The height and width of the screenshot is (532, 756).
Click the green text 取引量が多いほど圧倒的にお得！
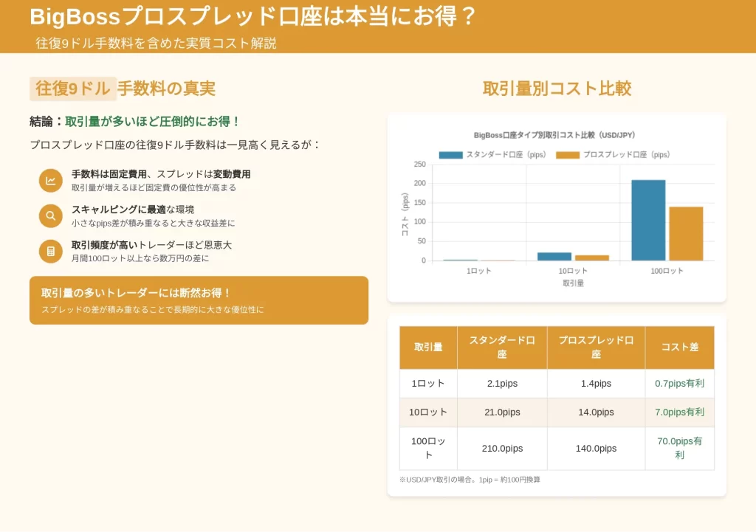(x=153, y=122)
